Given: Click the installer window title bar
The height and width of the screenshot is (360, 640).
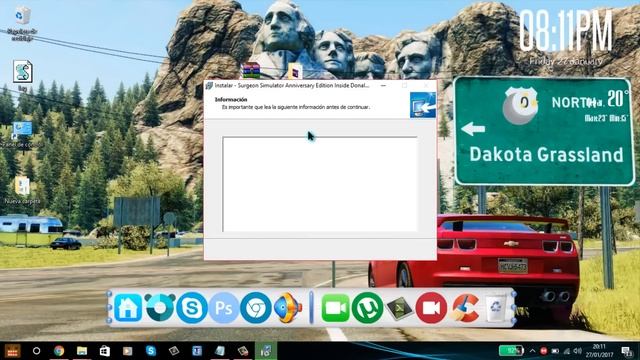Looking at the screenshot, I should [x=292, y=85].
